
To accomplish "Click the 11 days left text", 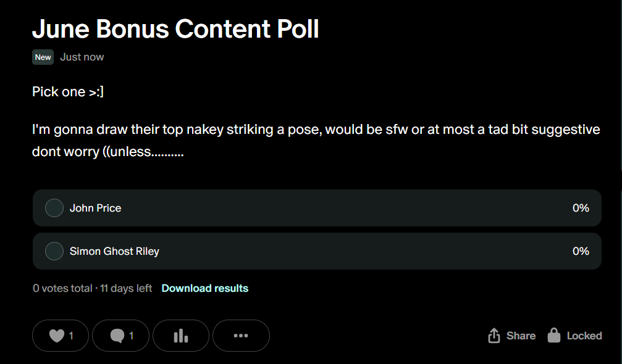I will click(126, 288).
